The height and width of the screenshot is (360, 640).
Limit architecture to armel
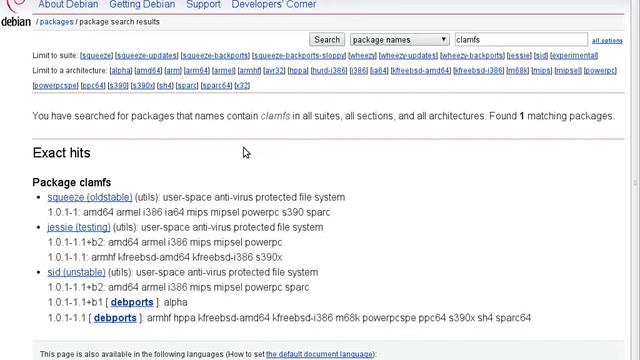224,71
